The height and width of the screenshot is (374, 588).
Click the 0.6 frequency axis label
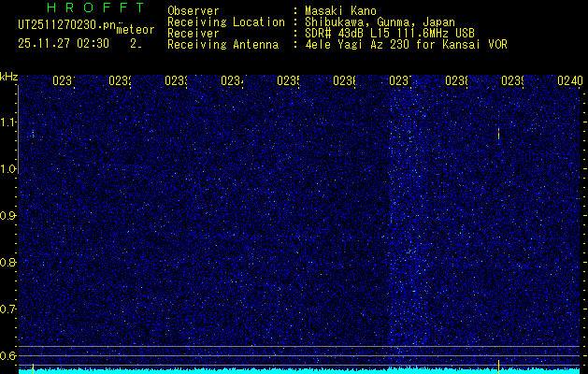click(7, 355)
